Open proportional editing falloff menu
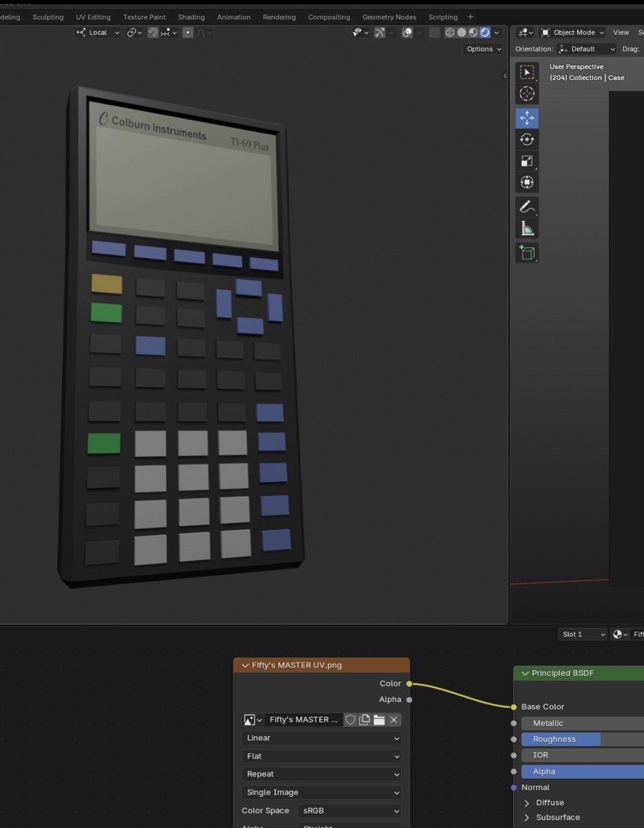The width and height of the screenshot is (644, 828). [205, 32]
